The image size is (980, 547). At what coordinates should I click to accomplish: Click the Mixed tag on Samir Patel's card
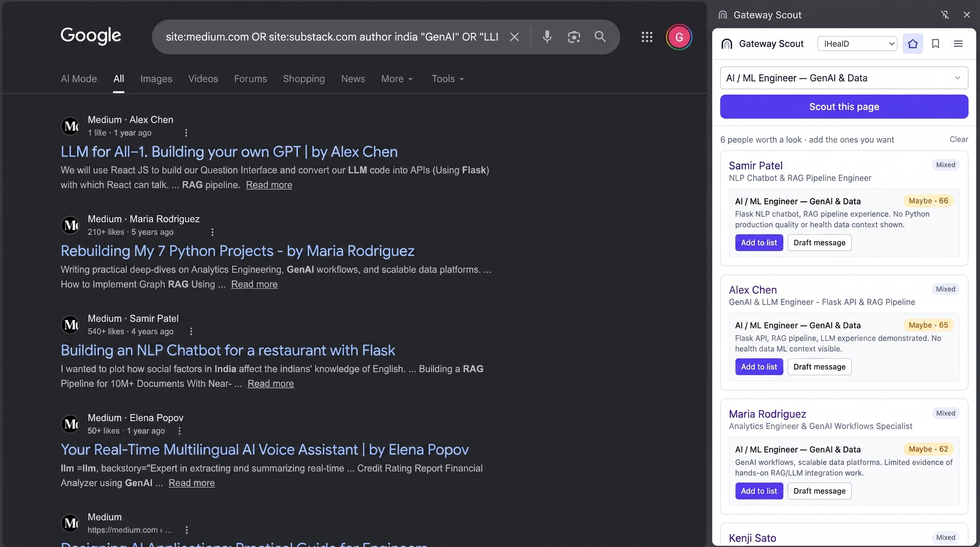pos(945,165)
